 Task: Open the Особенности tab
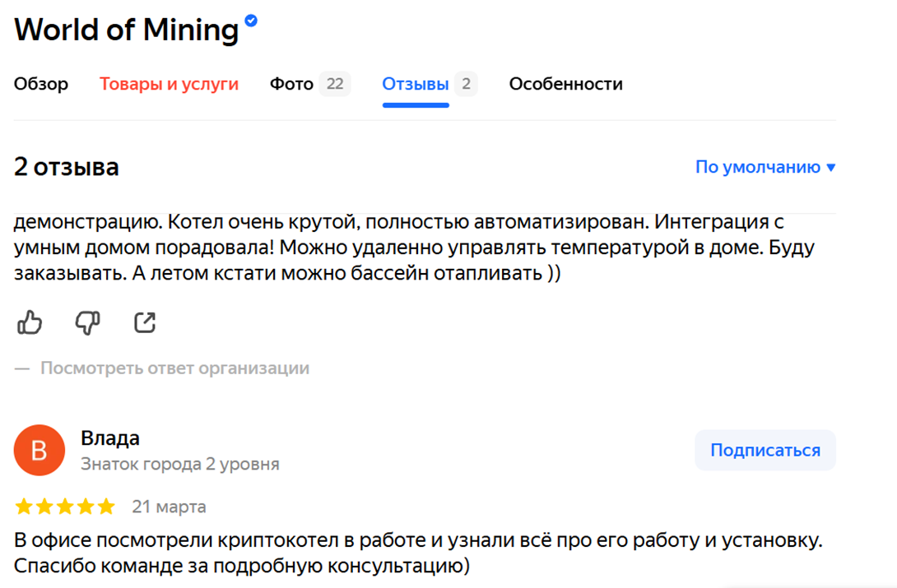click(565, 84)
